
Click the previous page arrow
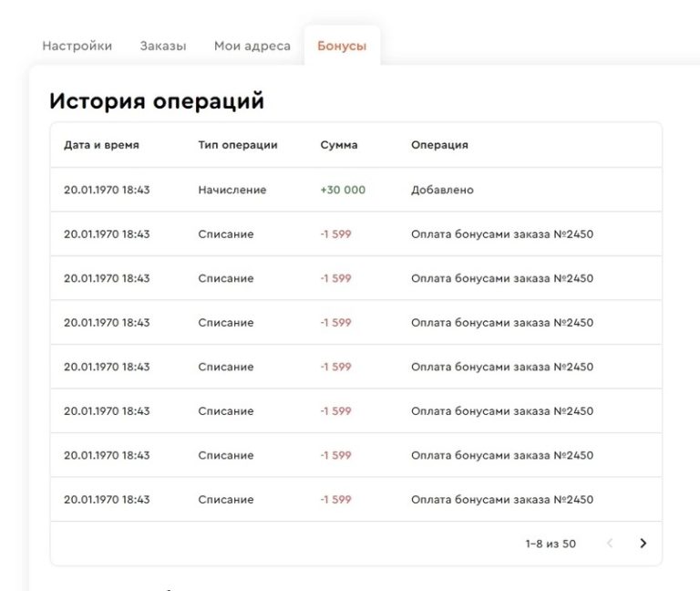click(x=610, y=544)
